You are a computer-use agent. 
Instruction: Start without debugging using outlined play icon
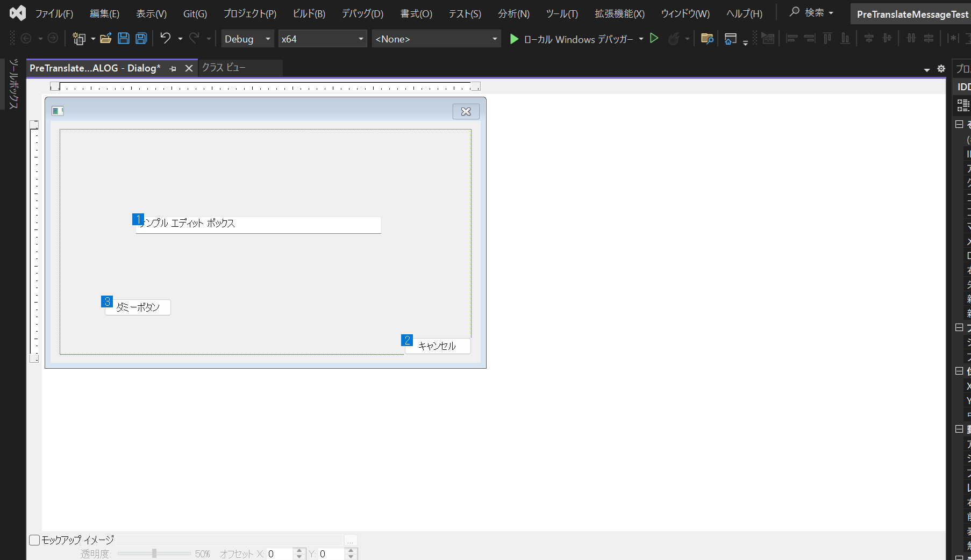coord(654,39)
